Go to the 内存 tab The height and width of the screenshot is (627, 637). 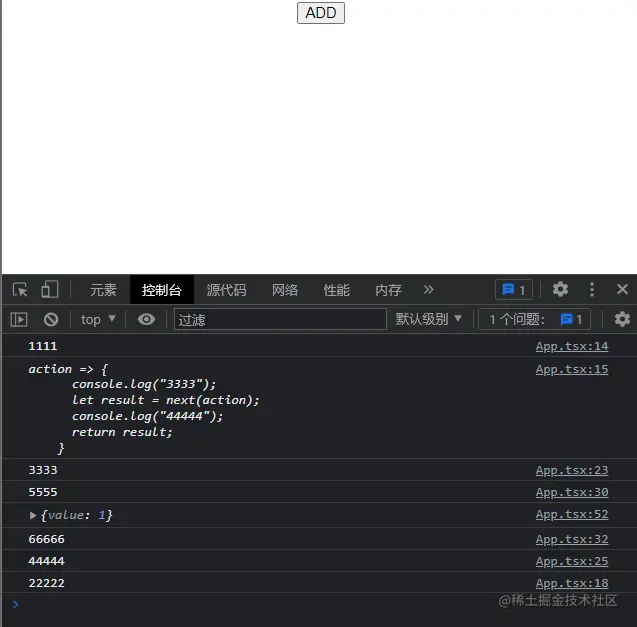coord(388,290)
